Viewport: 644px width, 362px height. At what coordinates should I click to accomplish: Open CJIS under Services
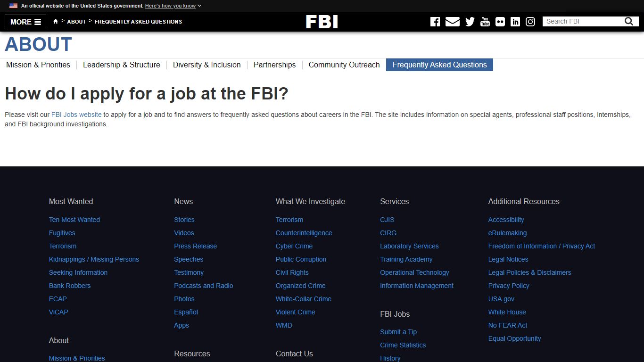(x=387, y=220)
